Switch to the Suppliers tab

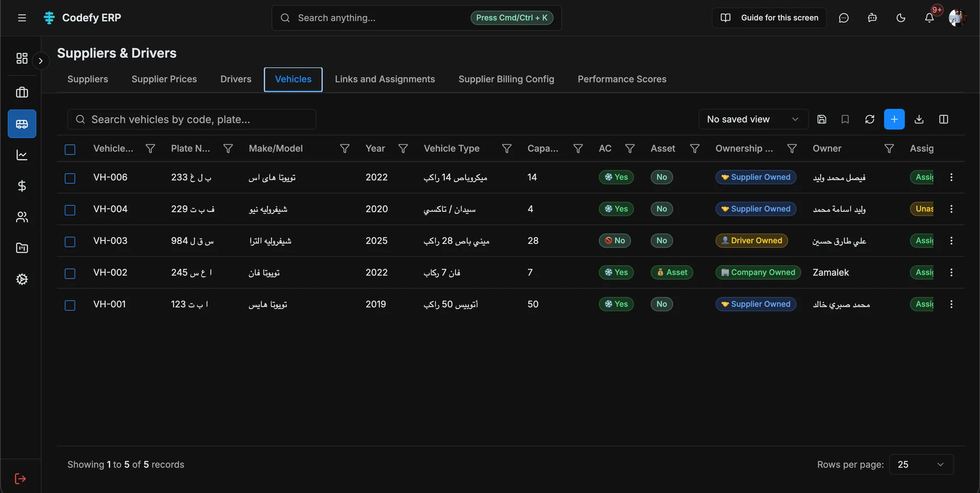pos(88,79)
